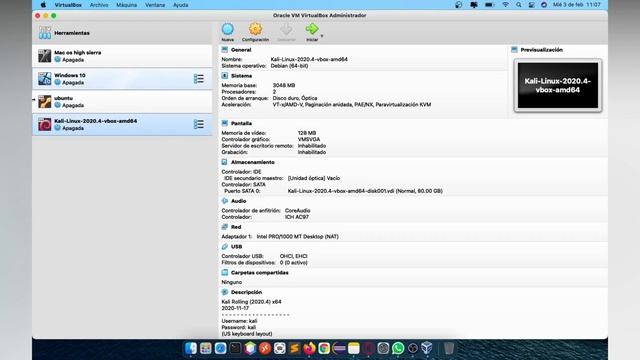Open the Ventana menu
Screen dimensions: 640x360
click(155, 5)
